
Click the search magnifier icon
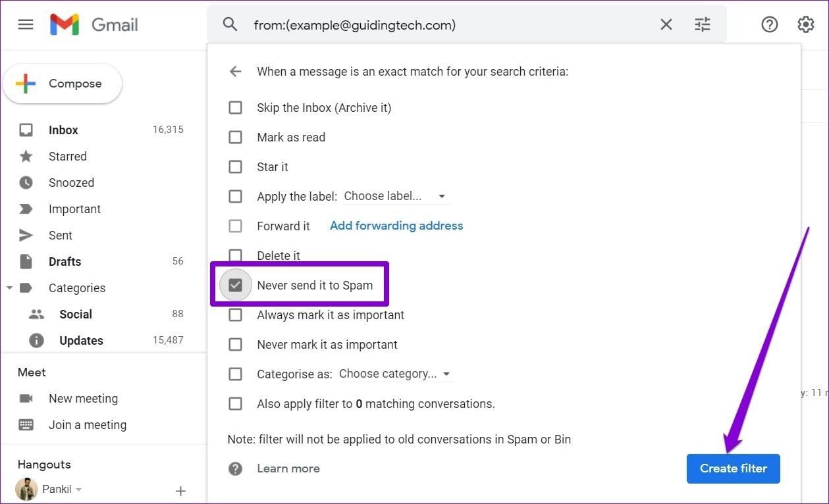(x=230, y=25)
